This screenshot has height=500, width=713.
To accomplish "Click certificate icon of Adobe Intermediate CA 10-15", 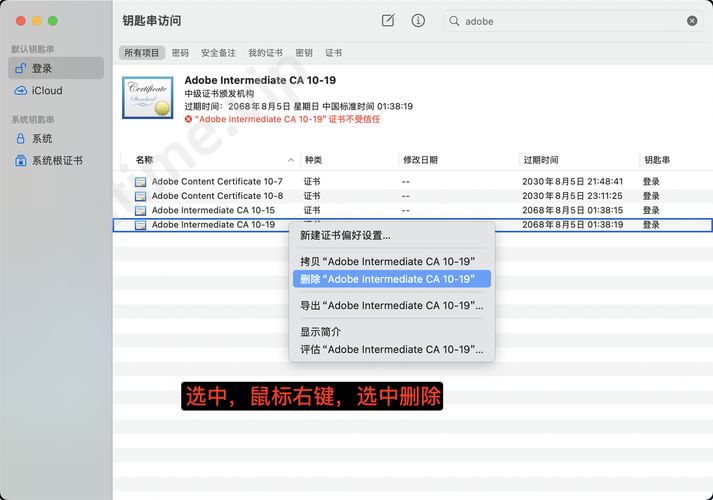I will pyautogui.click(x=141, y=210).
